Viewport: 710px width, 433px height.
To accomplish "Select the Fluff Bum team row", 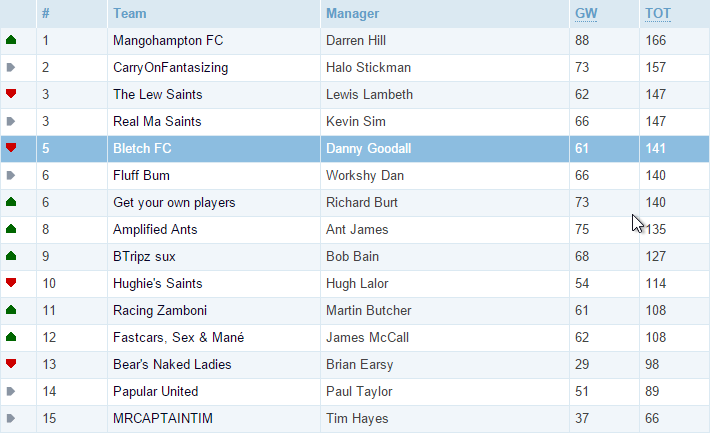I will tap(355, 176).
